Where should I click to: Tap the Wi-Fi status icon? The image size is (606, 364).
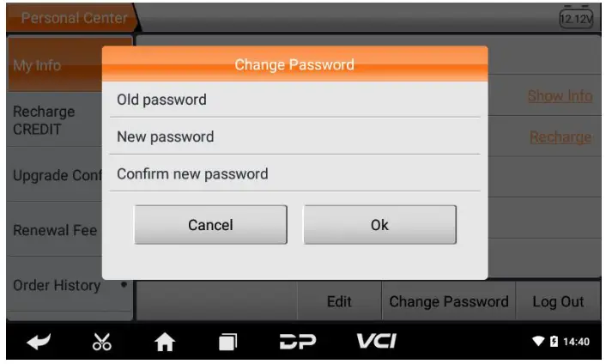538,341
